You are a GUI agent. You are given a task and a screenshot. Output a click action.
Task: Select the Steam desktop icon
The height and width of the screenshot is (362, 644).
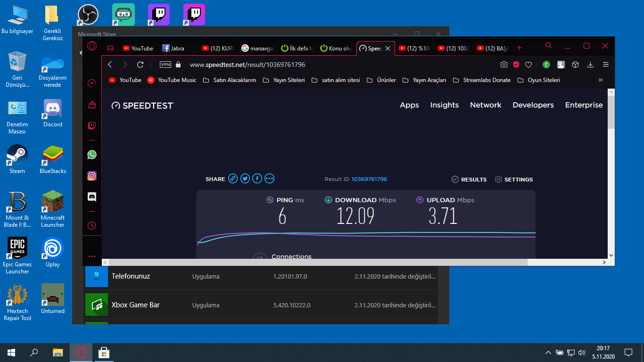coord(17,159)
